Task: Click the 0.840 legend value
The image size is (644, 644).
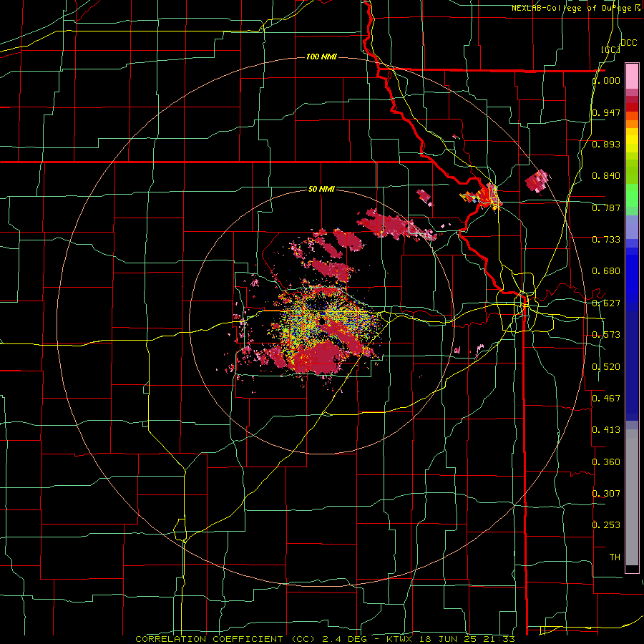Action: (606, 176)
